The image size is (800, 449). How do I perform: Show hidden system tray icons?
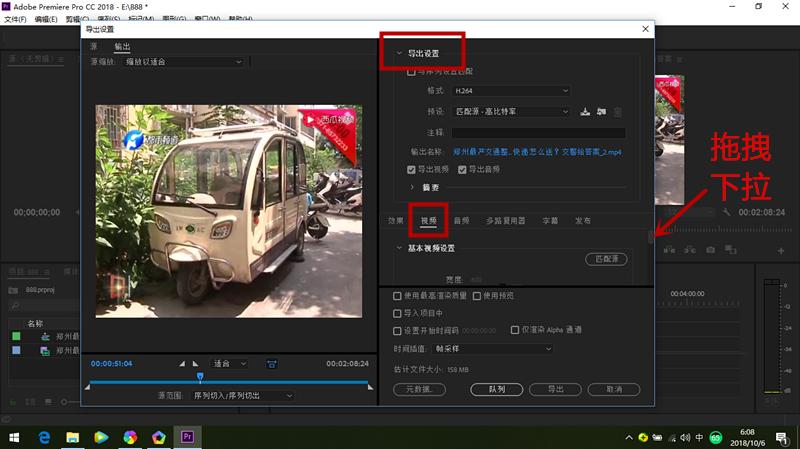[x=629, y=438]
